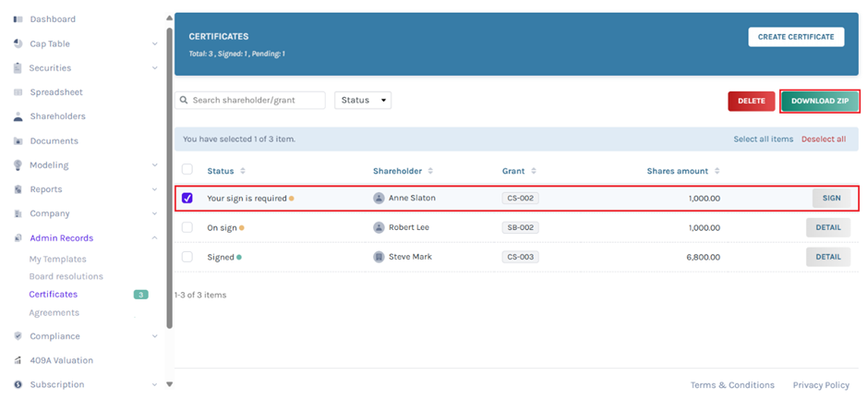
Task: Click sidebar scroll up arrow
Action: pyautogui.click(x=169, y=18)
